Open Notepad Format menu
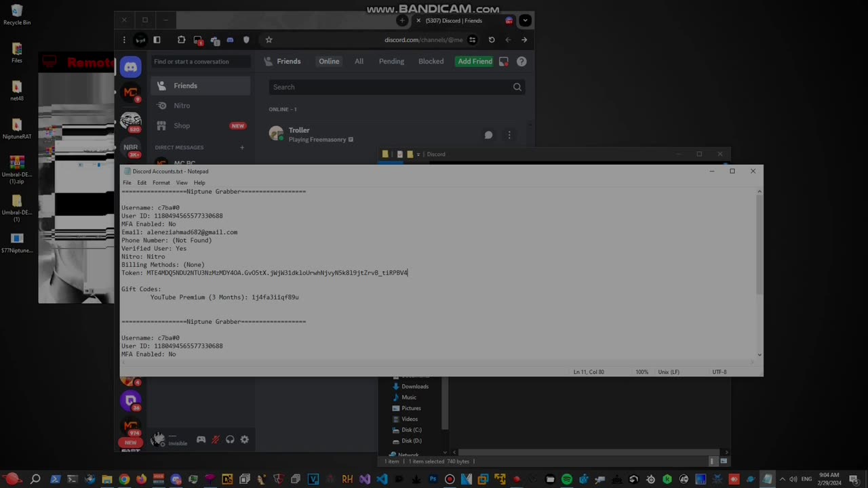 [x=161, y=183]
